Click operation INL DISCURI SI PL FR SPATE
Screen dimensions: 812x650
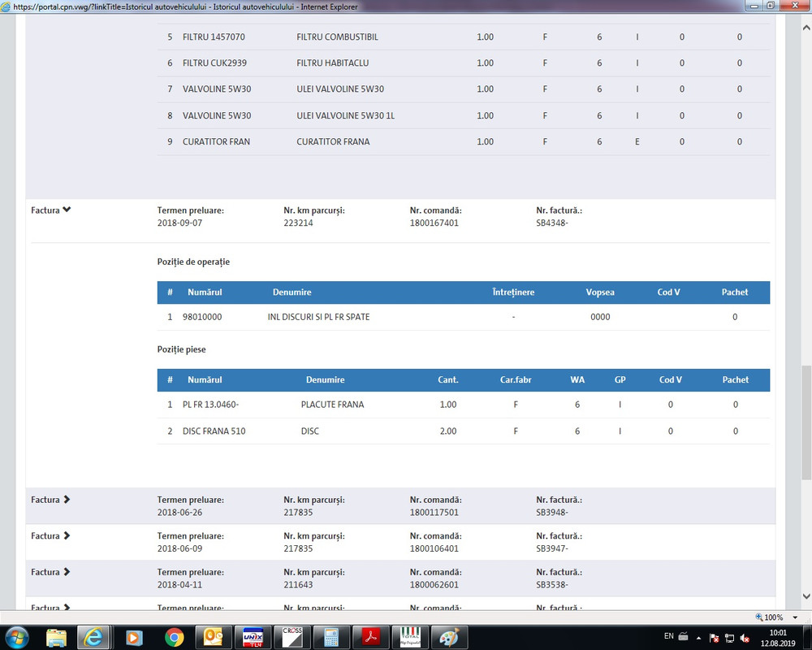318,317
